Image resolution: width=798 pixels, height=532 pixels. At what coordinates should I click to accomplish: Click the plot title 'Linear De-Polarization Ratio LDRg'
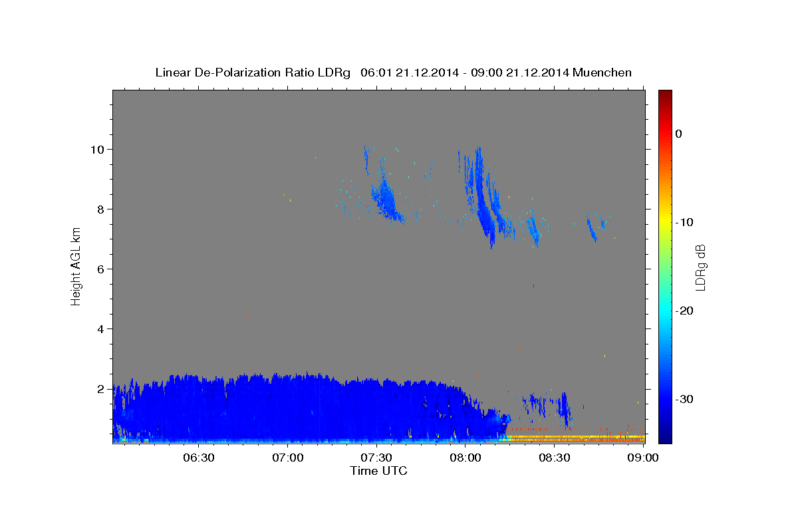point(253,72)
